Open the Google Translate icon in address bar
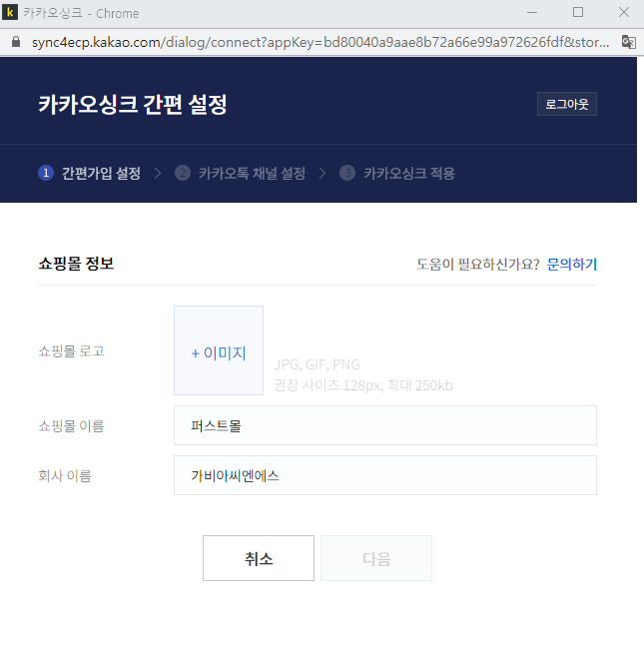The image size is (644, 645). point(628,42)
